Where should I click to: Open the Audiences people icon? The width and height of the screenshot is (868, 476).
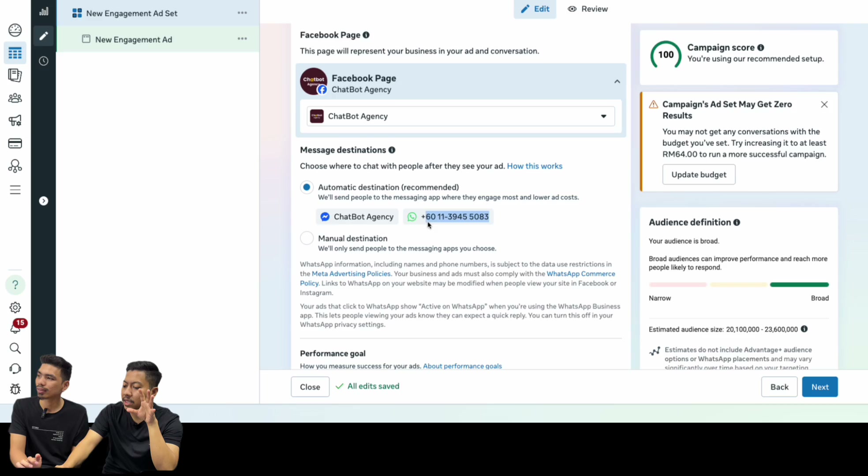pyautogui.click(x=15, y=98)
